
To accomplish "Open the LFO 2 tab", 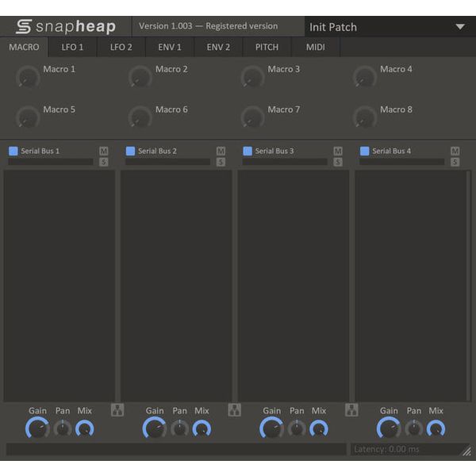I will (x=121, y=47).
